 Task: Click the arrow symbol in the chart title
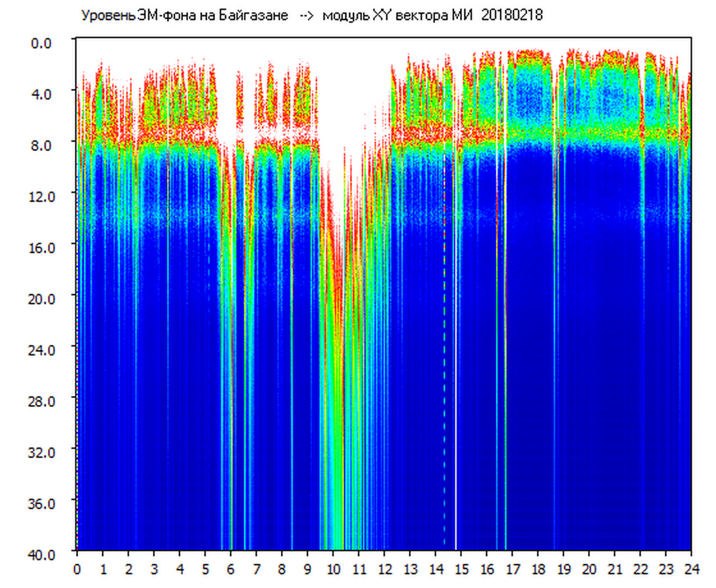click(306, 16)
